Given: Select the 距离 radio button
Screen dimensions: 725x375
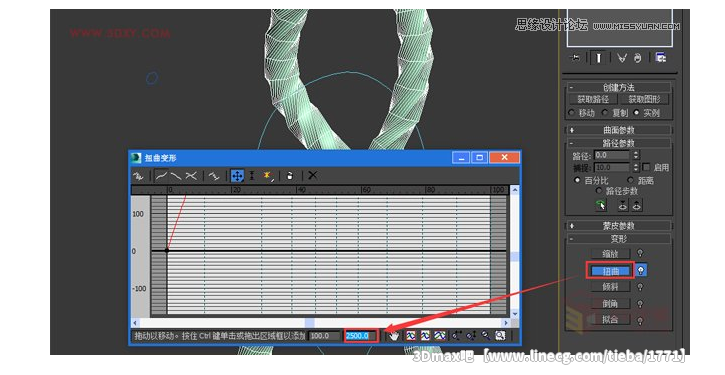Looking at the screenshot, I should click(630, 180).
